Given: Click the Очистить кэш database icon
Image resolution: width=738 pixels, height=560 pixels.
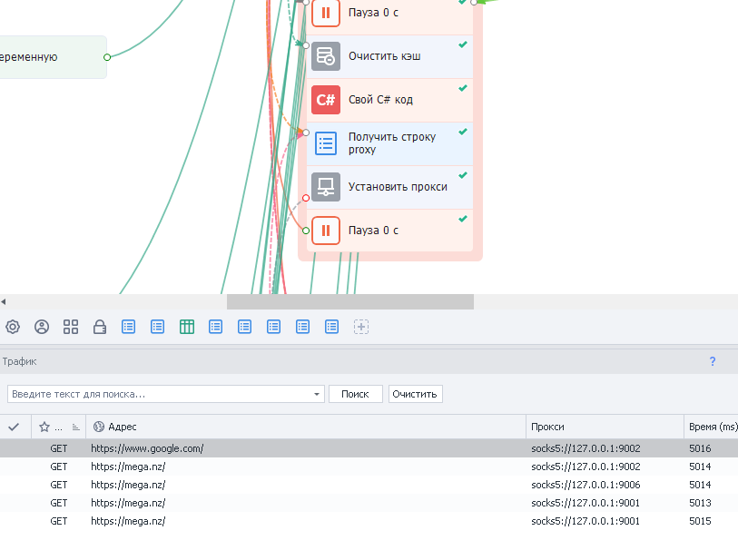Looking at the screenshot, I should [326, 56].
